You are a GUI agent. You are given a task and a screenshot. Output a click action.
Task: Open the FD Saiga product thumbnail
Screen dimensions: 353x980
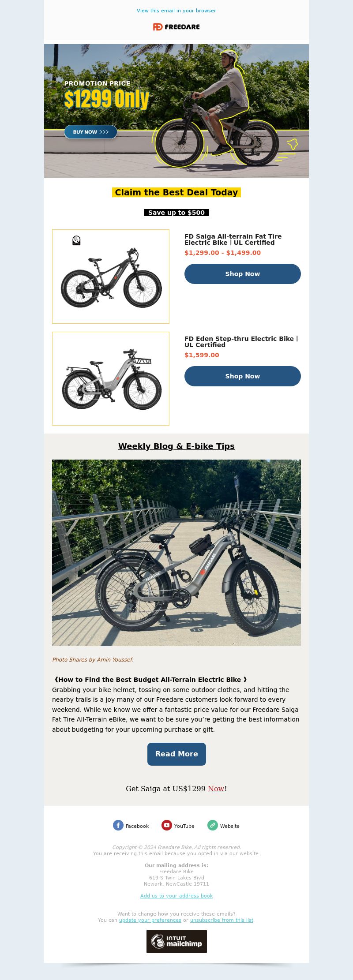tap(111, 277)
